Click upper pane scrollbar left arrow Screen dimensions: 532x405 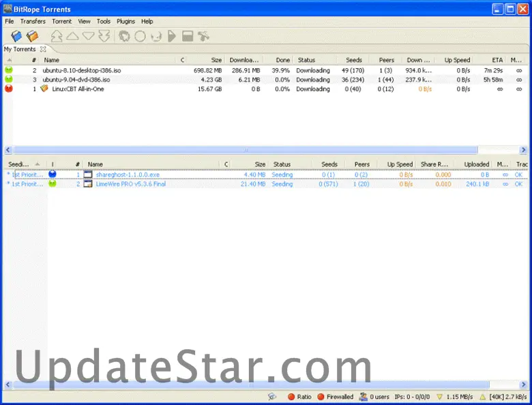8,150
